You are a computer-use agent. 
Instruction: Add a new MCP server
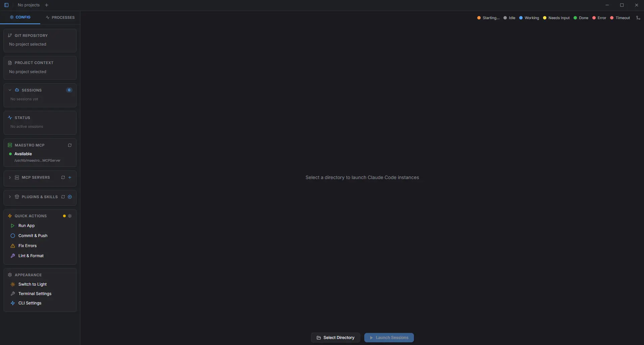(70, 177)
